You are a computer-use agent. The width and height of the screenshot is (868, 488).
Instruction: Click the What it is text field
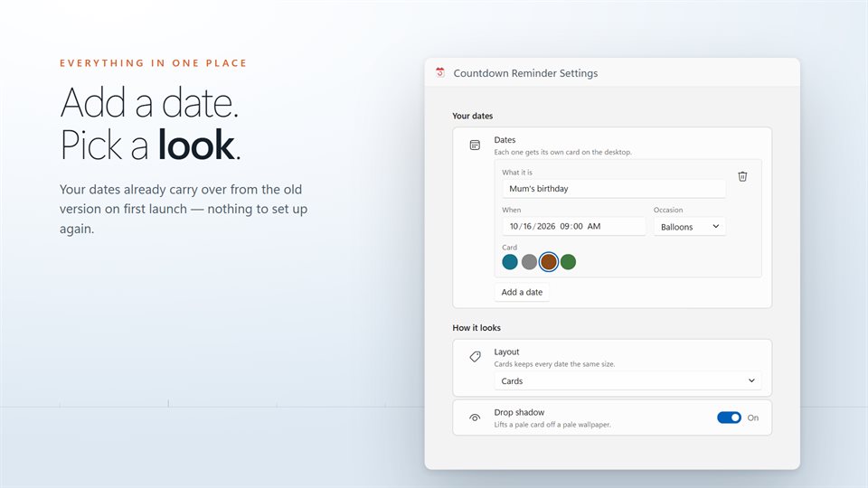614,189
